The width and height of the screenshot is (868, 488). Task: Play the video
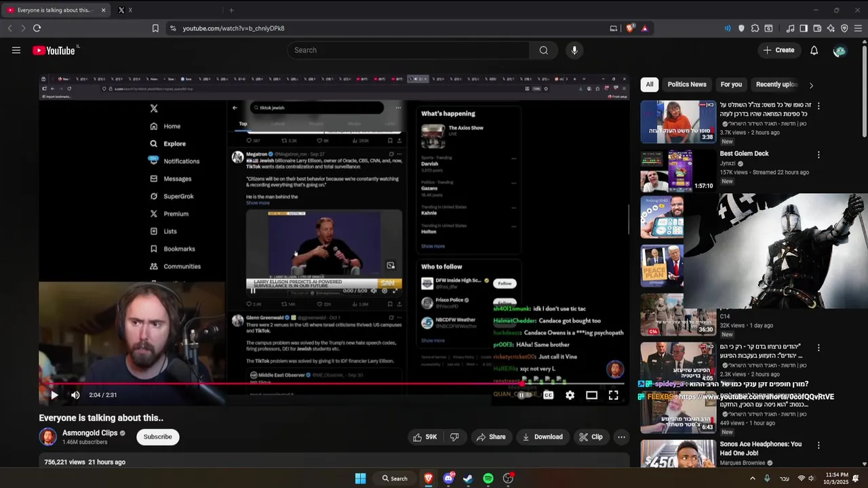pyautogui.click(x=54, y=395)
